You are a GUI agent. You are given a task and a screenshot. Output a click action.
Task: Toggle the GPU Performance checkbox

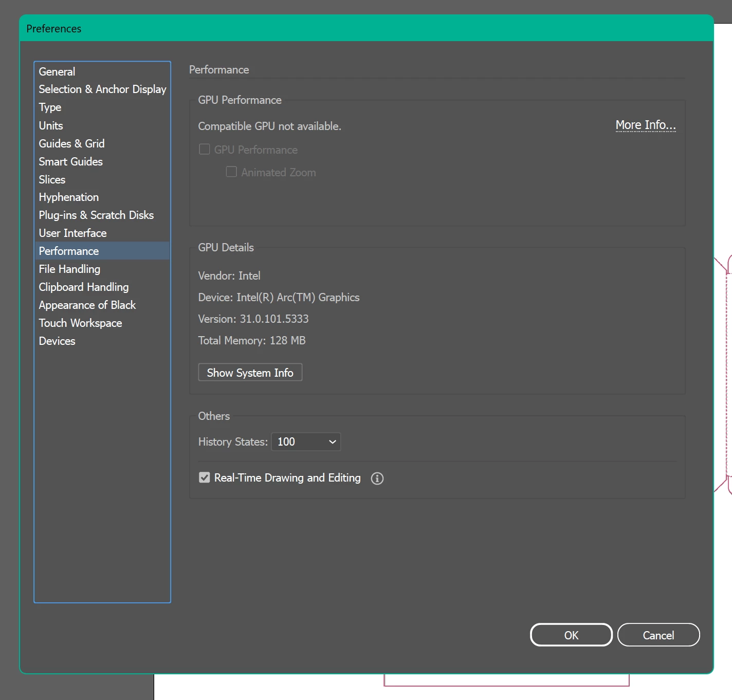(x=205, y=150)
